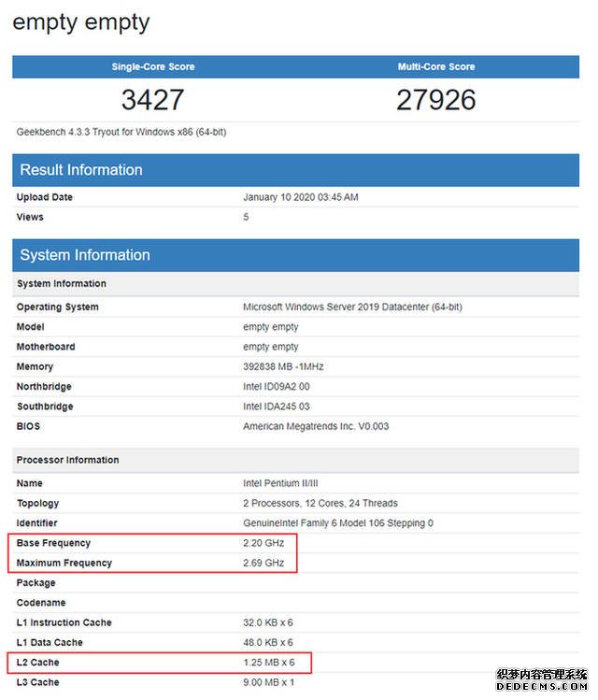The width and height of the screenshot is (598, 700).
Task: Click the L1 Data Cache label
Action: tap(50, 643)
